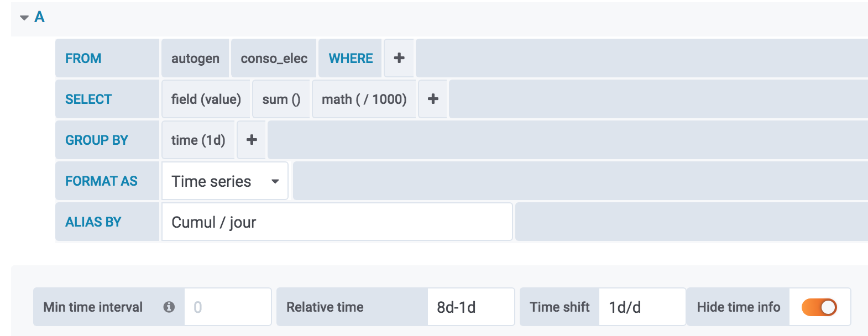Open the Time series format dropdown
This screenshot has height=336, width=868.
pos(224,181)
